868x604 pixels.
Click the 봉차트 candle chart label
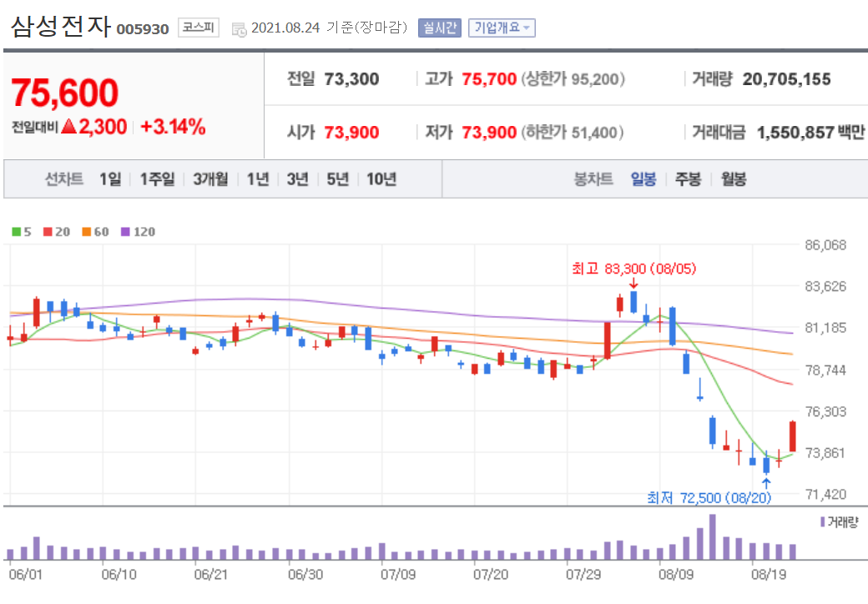[x=593, y=179]
